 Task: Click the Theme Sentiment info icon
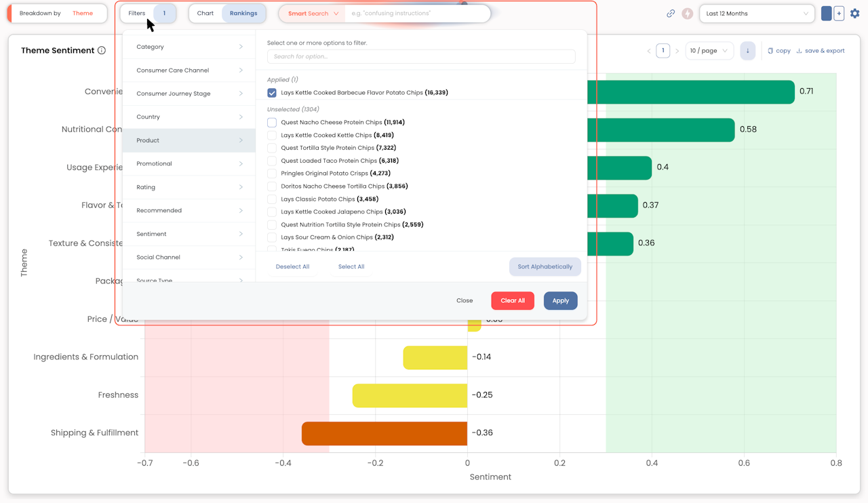102,50
